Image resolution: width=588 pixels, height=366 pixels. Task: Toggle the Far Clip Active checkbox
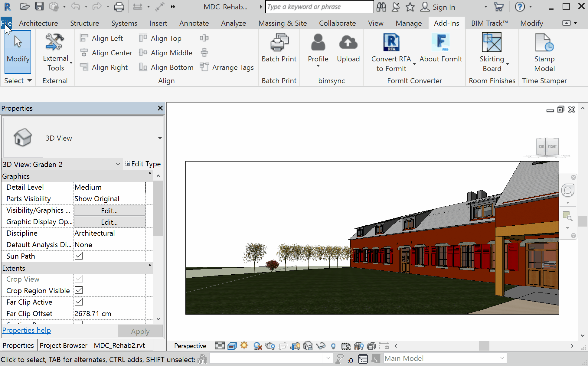[79, 302]
